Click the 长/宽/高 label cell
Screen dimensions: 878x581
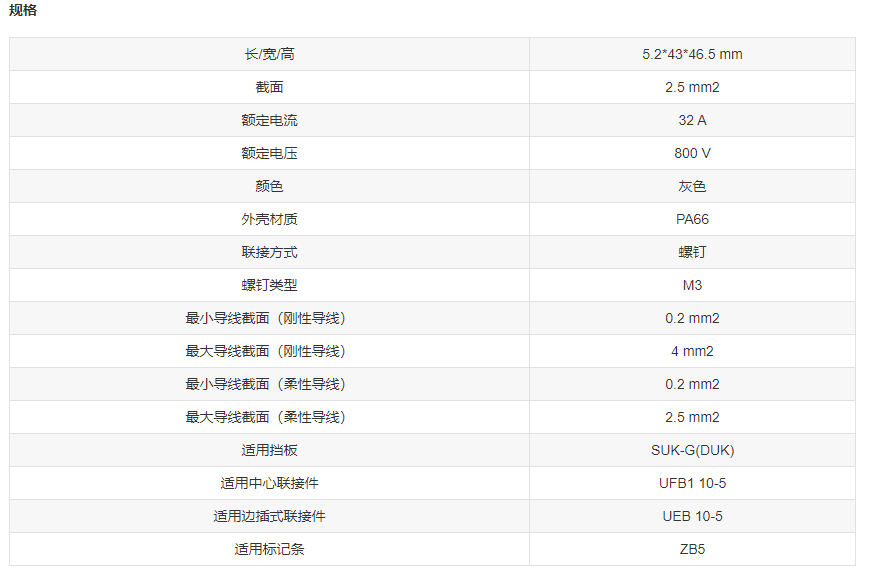(269, 54)
